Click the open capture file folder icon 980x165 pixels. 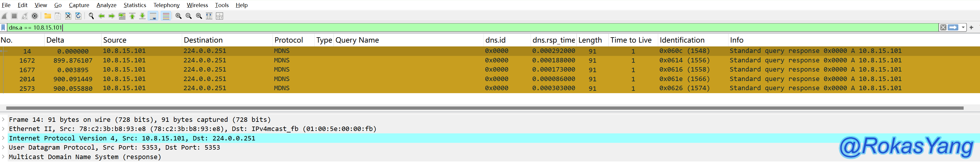pyautogui.click(x=47, y=16)
